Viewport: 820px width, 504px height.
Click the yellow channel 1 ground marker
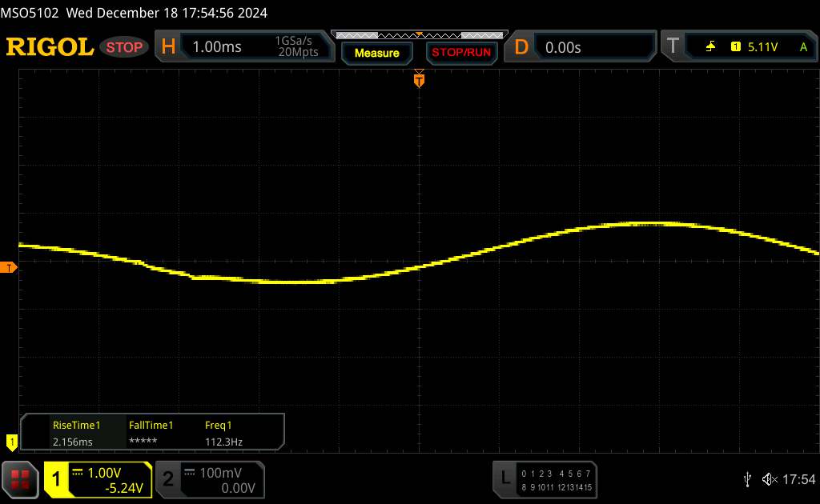11,442
